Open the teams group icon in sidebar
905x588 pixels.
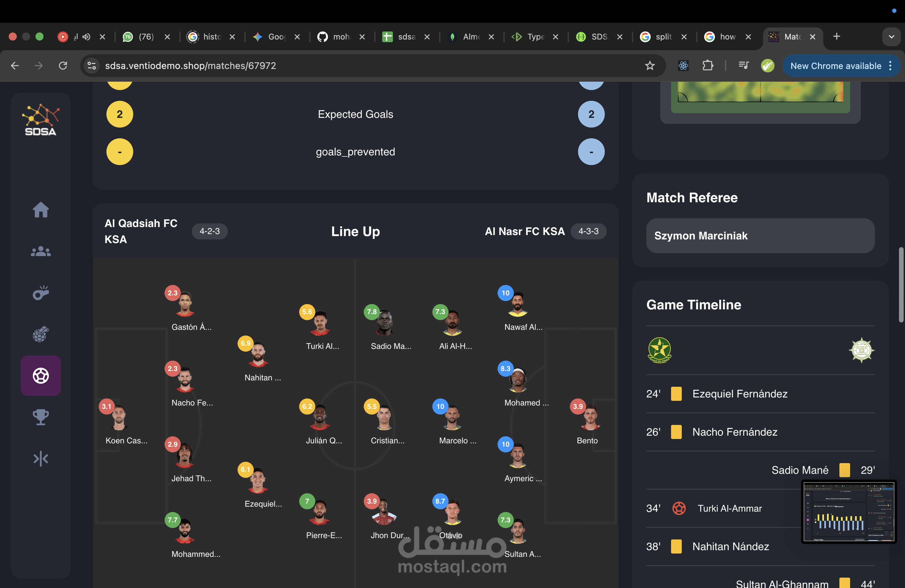pyautogui.click(x=41, y=251)
